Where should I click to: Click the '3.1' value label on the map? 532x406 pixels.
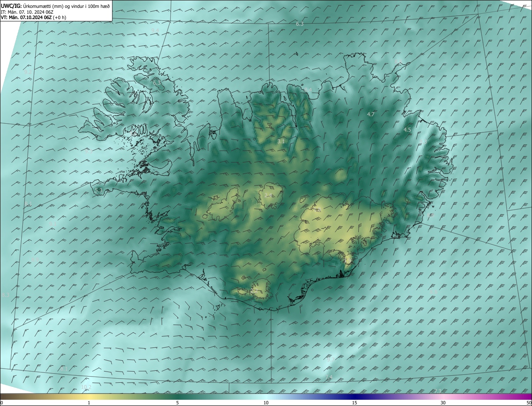281,141
